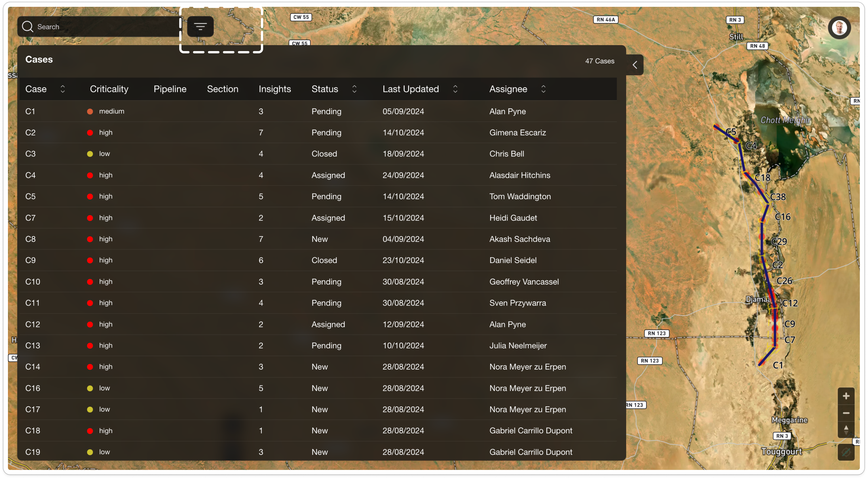The image size is (868, 479).
Task: Sort by Last Updated column arrows
Action: [x=455, y=89]
